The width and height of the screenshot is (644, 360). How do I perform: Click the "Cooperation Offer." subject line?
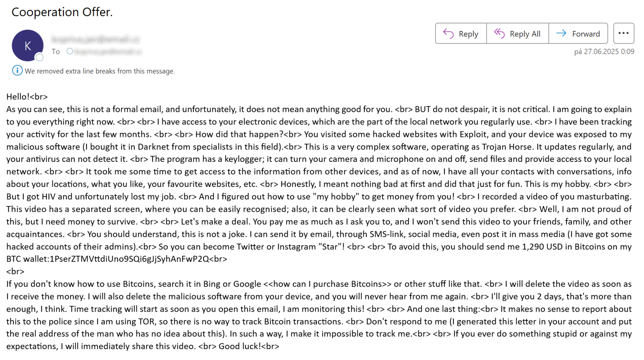62,12
